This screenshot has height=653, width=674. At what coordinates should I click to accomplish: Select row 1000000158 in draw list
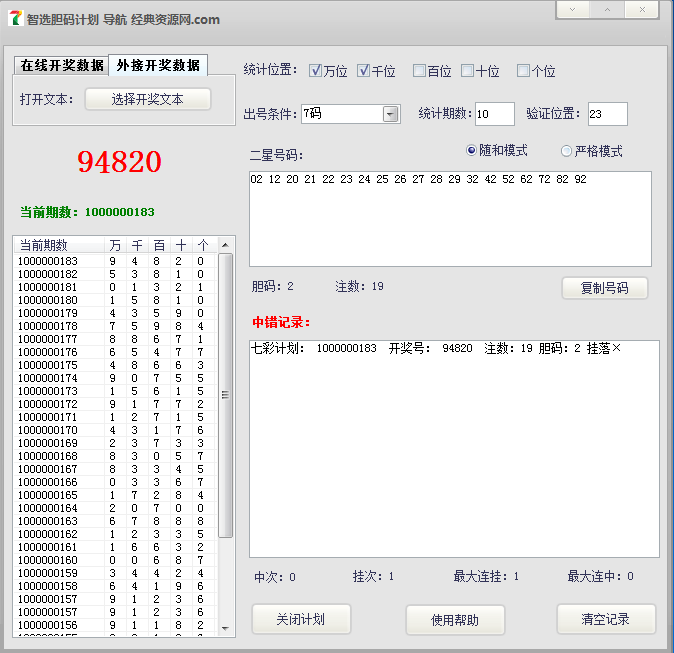[115, 586]
